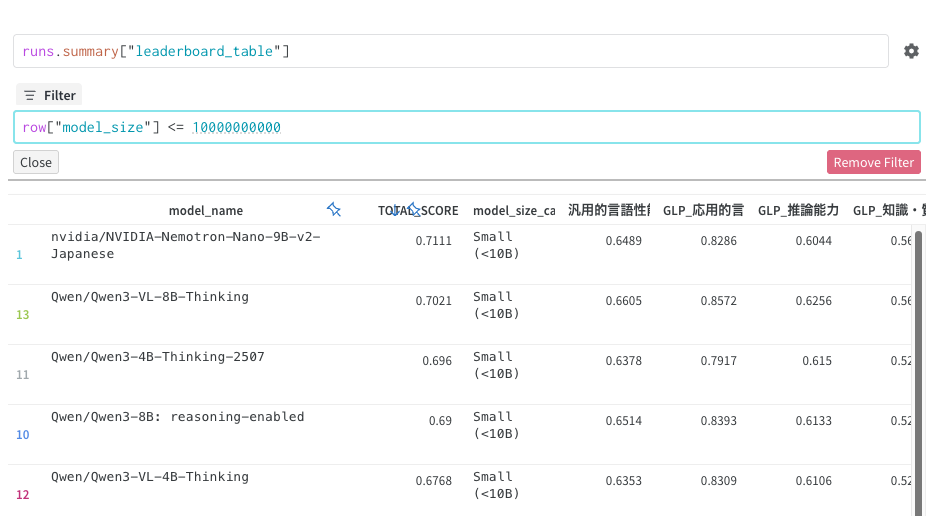Viewport: 937px width, 516px height.
Task: Click Qwen/Qwen3-VL-8B-Thinking model name
Action: point(149,297)
